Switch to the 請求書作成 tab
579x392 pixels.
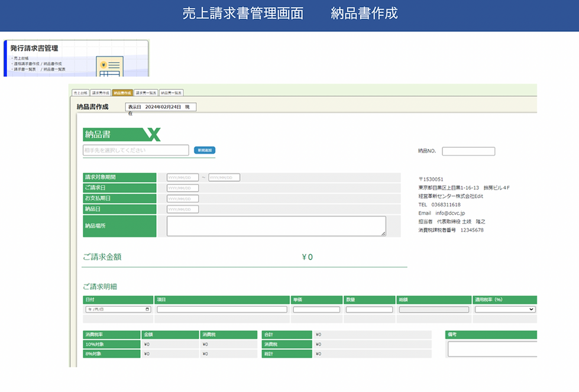(x=101, y=93)
